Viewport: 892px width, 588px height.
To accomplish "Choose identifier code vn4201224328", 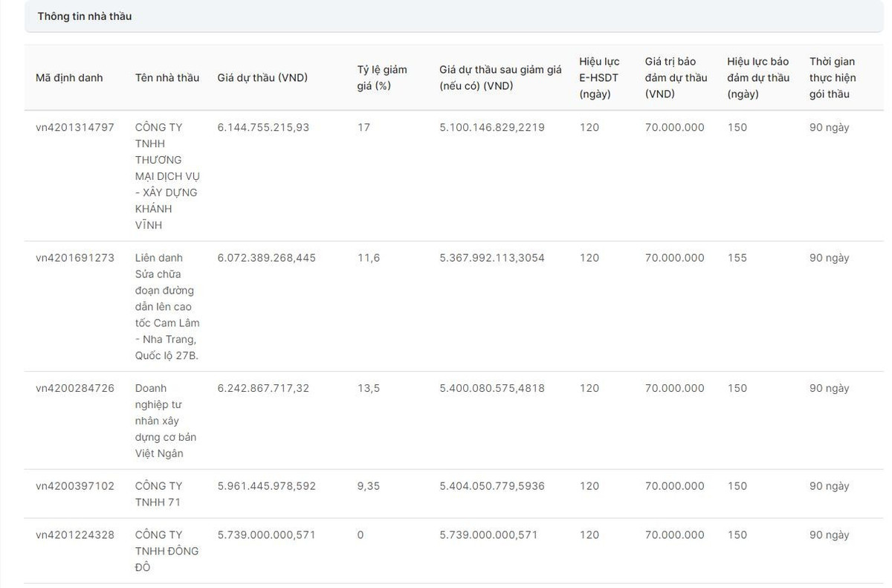I will [x=75, y=535].
